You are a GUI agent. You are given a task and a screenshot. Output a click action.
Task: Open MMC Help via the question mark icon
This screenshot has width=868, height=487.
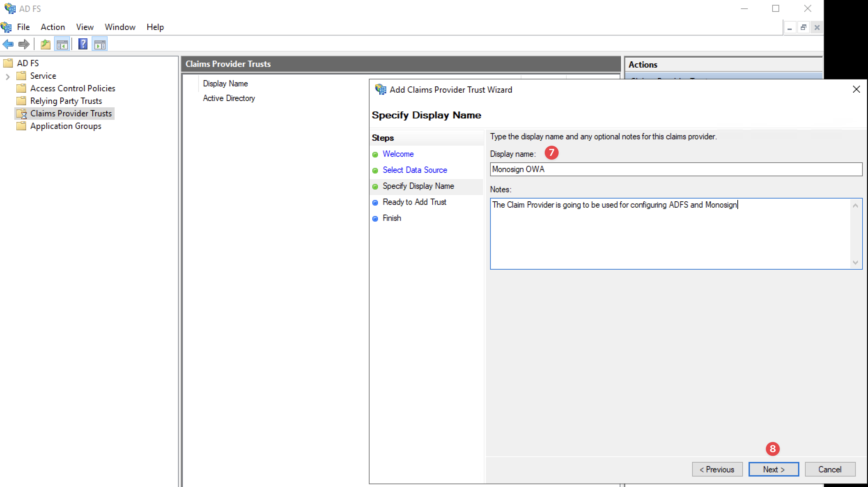[x=83, y=44]
